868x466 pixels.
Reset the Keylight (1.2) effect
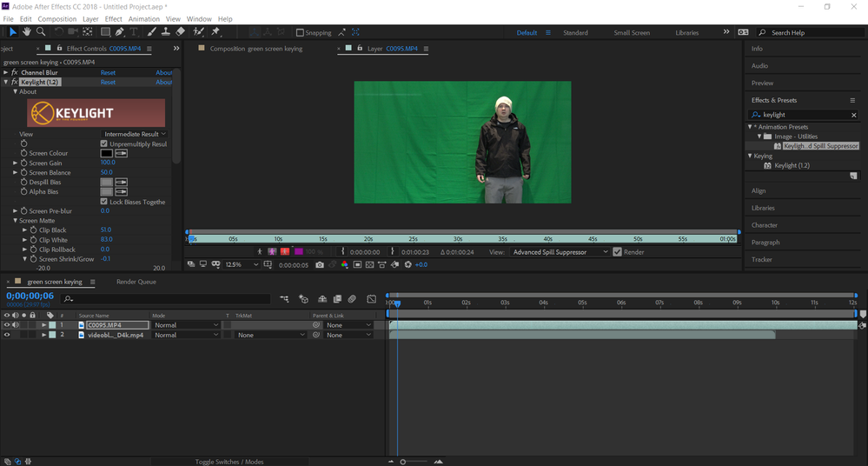108,83
